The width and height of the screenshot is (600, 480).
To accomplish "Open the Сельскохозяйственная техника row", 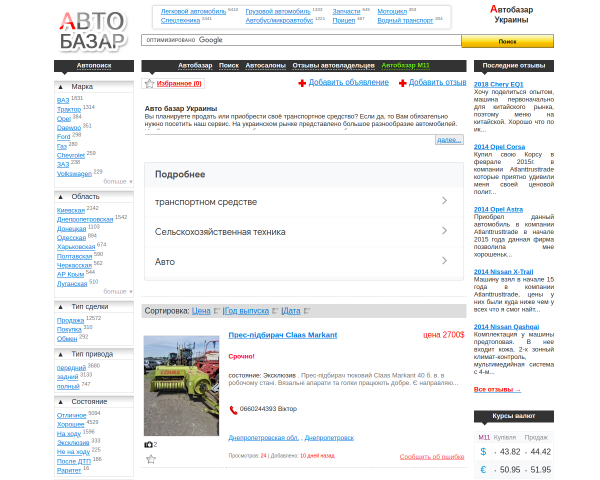I will [304, 232].
